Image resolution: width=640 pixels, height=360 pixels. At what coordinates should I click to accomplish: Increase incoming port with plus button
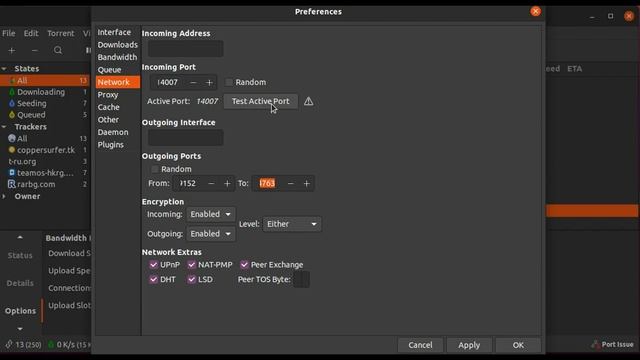209,82
